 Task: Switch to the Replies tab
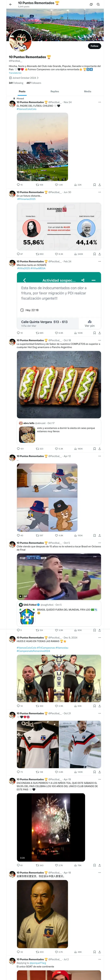point(55,91)
